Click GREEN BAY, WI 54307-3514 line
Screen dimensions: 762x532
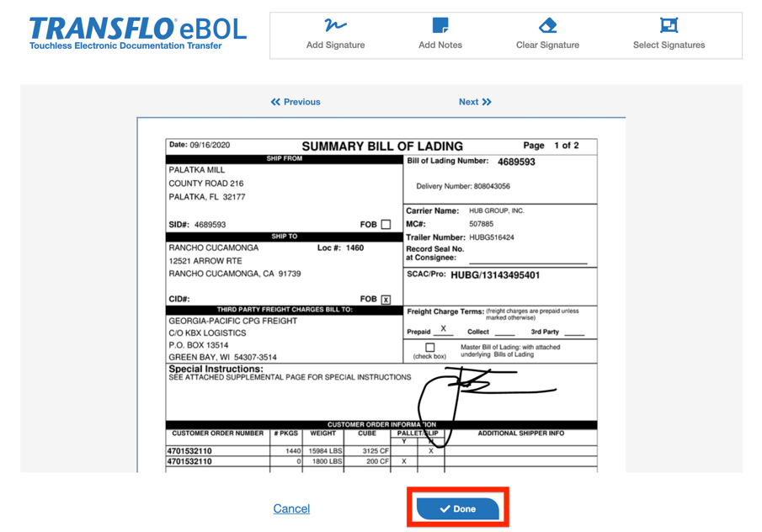coord(222,357)
